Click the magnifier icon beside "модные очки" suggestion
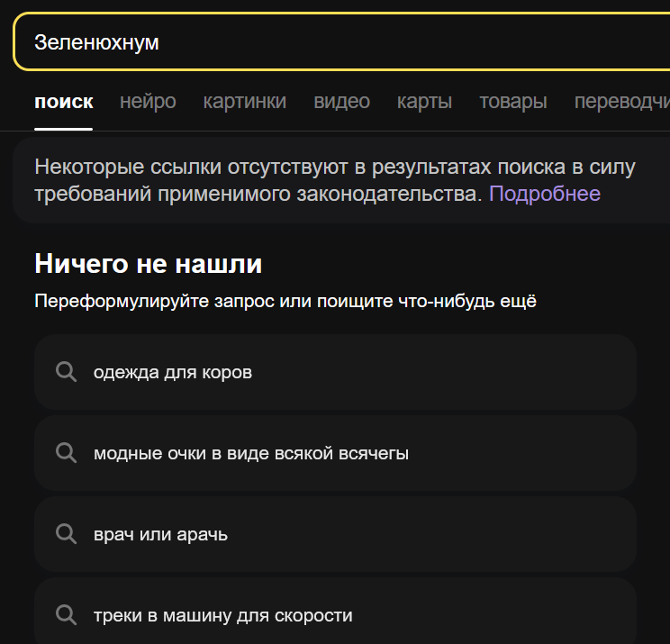The height and width of the screenshot is (644, 670). pos(66,453)
